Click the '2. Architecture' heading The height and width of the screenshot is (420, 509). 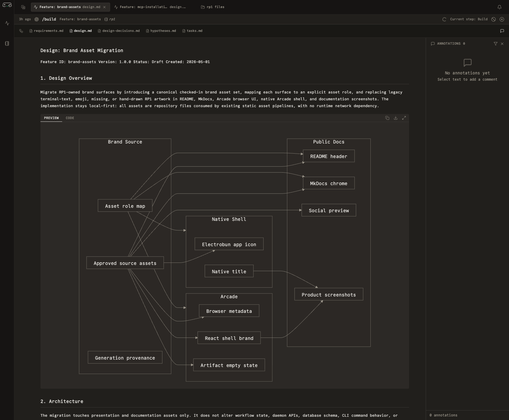62,402
